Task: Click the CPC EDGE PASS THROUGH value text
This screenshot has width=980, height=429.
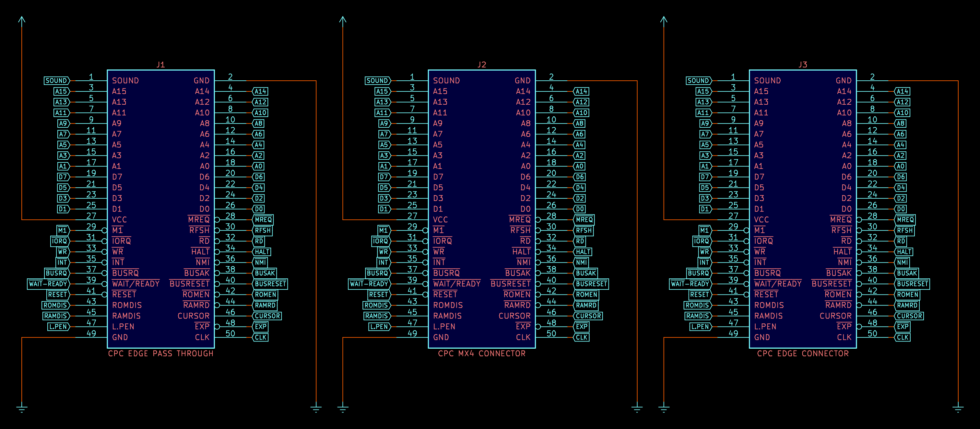Action: (x=160, y=353)
